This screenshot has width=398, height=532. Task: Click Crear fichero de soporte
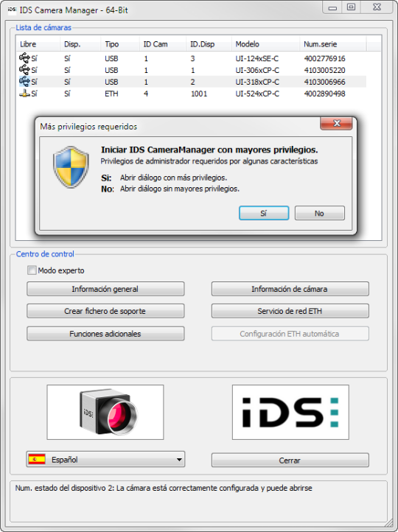click(x=105, y=311)
